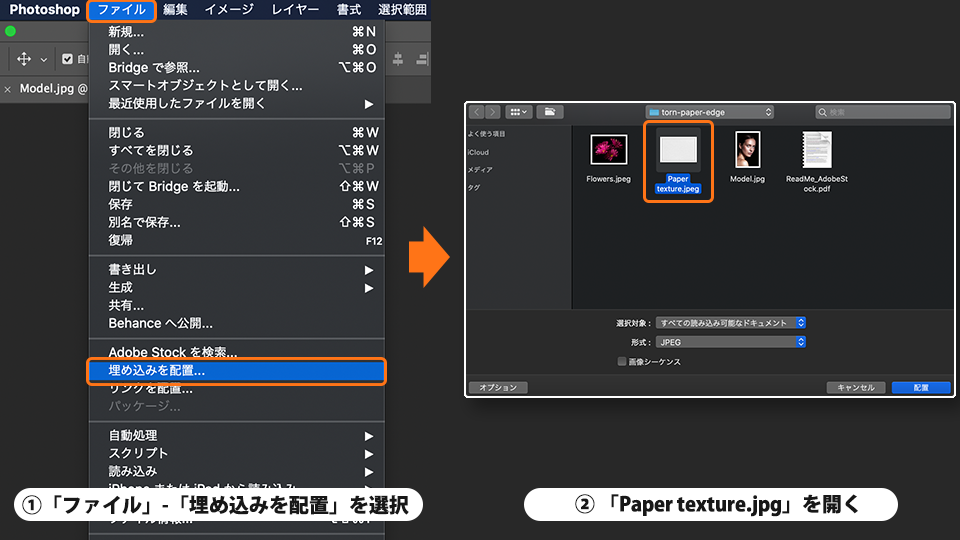Choose 共有... menu entry
The height and width of the screenshot is (540, 960).
coord(237,305)
